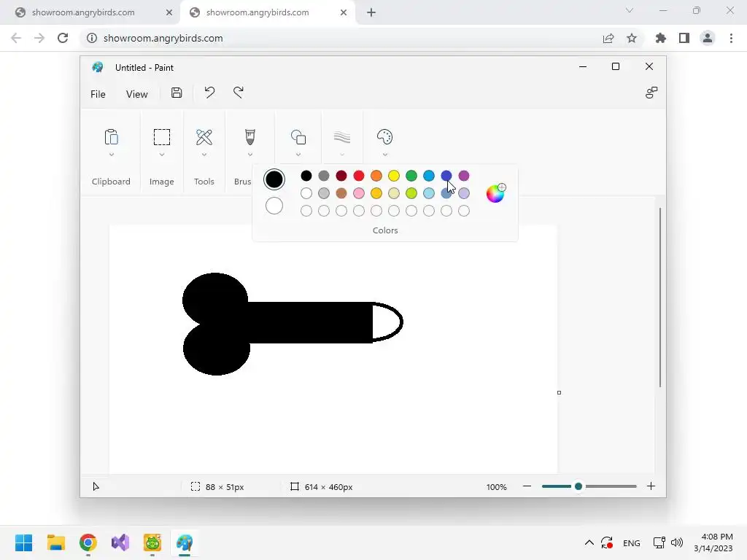747x560 pixels.
Task: Click the Paint share icon at ribbon right
Action: coord(651,93)
